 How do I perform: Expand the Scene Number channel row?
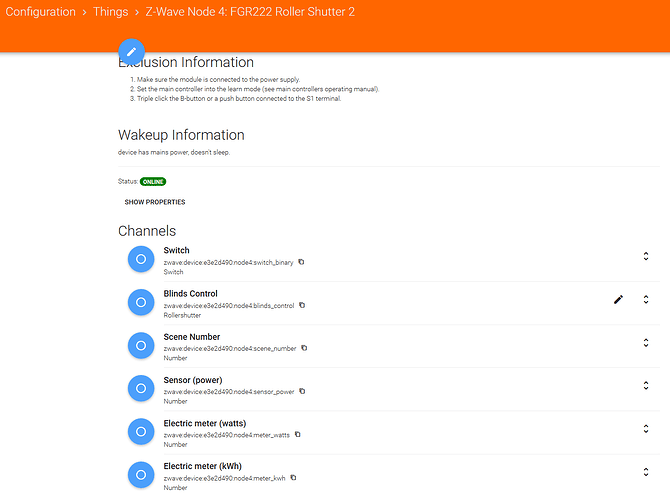click(x=646, y=342)
